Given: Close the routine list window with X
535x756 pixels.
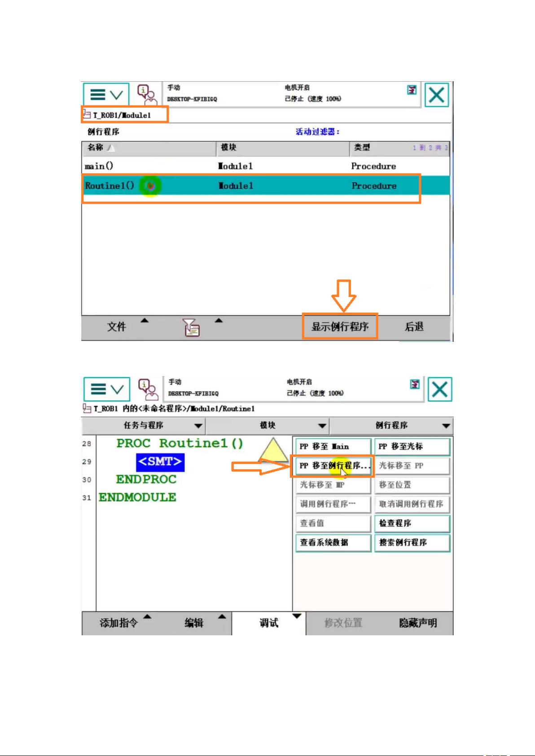Looking at the screenshot, I should tap(437, 95).
